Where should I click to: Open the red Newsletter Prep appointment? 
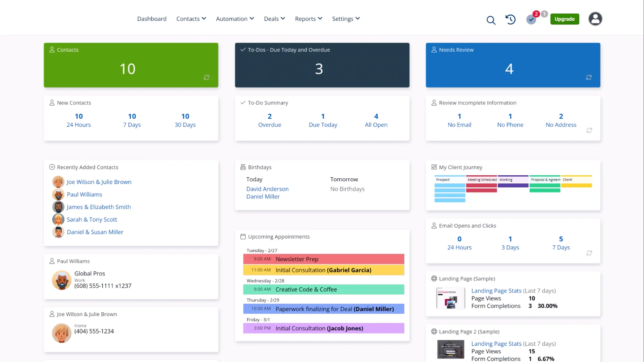point(324,259)
